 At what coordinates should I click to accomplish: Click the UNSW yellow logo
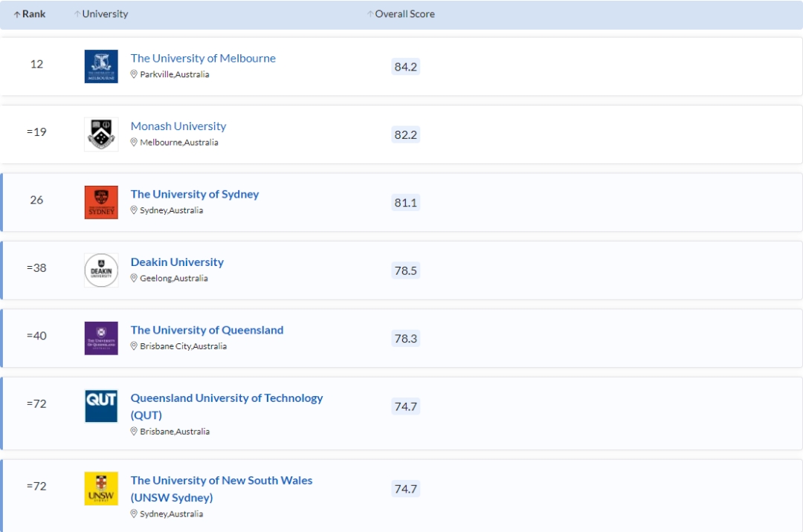[x=101, y=489]
